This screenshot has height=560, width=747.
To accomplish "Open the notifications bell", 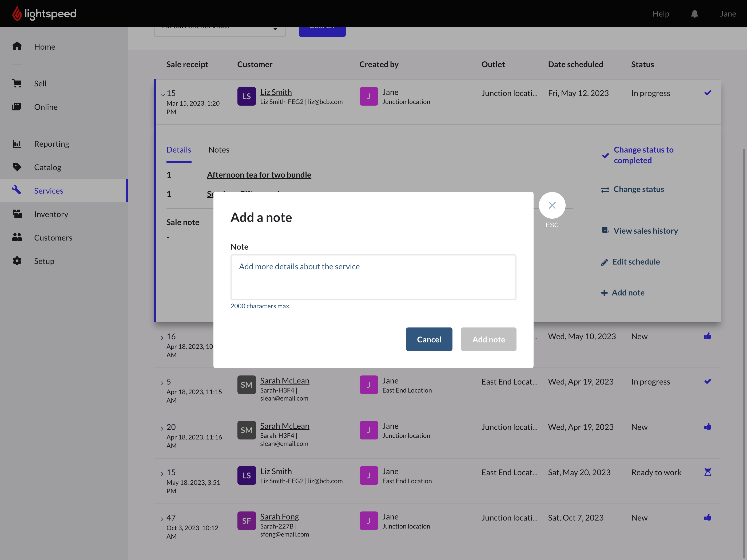I will (x=694, y=14).
